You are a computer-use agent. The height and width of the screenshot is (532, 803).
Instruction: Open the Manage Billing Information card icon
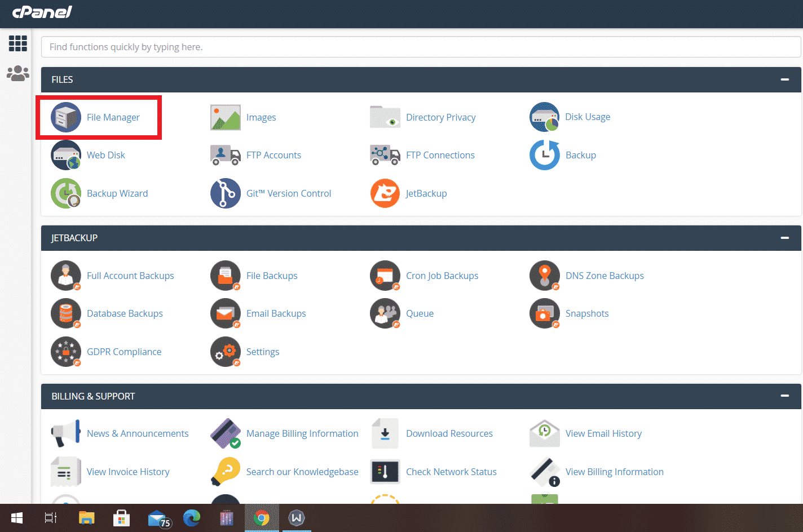(226, 433)
